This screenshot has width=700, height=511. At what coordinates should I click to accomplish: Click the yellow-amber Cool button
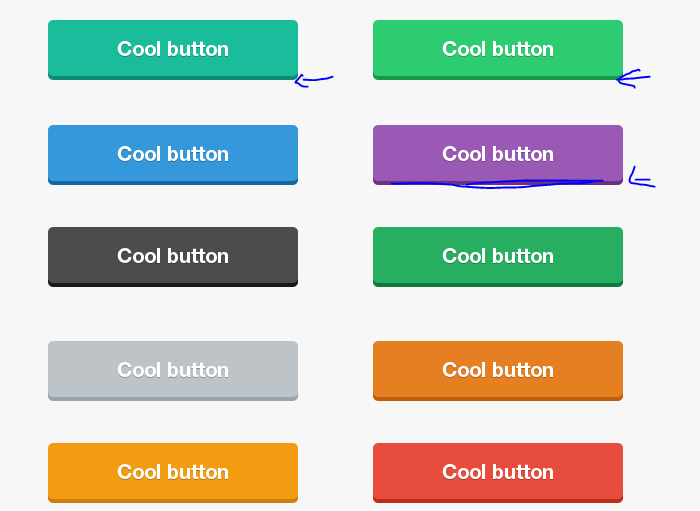(172, 471)
